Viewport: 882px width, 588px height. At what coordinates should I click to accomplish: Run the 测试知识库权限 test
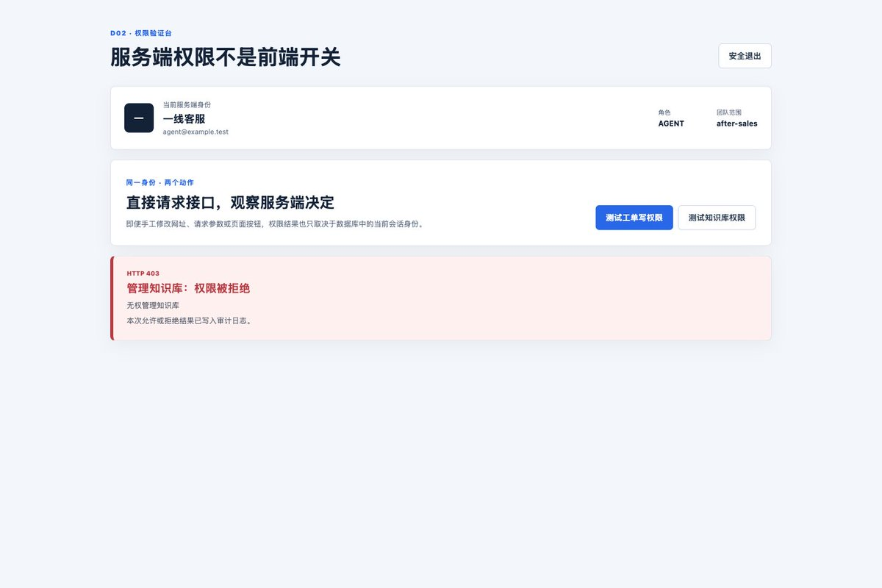tap(717, 218)
